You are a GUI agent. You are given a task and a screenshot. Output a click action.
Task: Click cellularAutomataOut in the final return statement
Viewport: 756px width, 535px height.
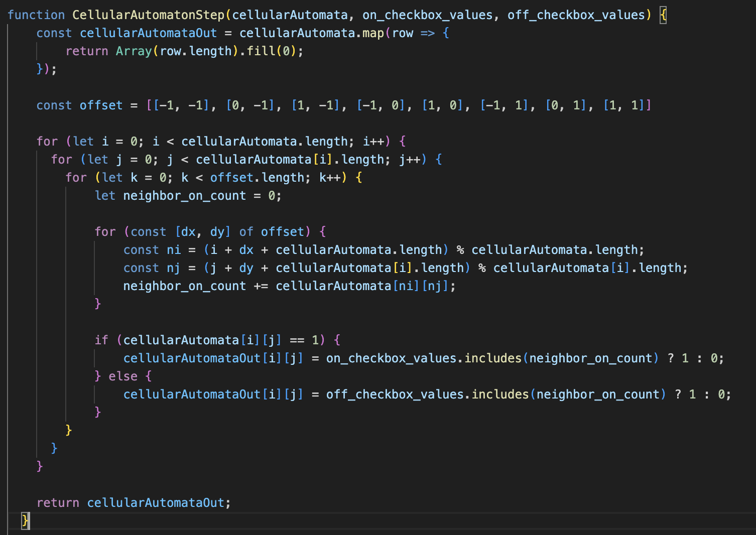tap(156, 503)
